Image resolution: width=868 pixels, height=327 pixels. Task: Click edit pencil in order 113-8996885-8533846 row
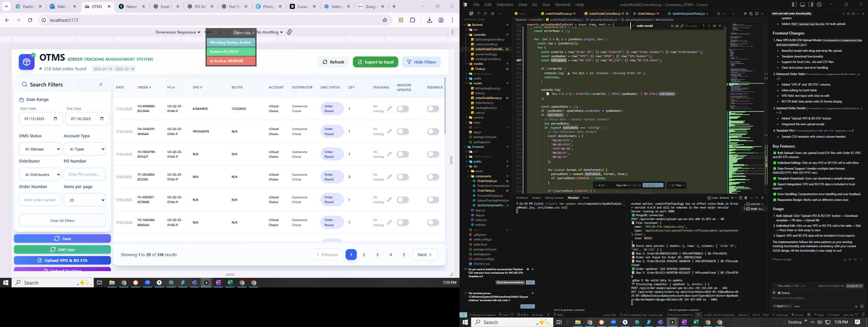click(x=390, y=109)
